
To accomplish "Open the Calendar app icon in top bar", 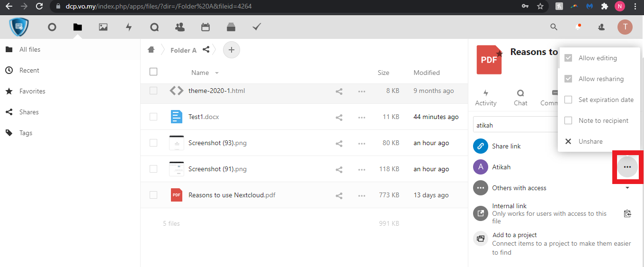I will [206, 27].
